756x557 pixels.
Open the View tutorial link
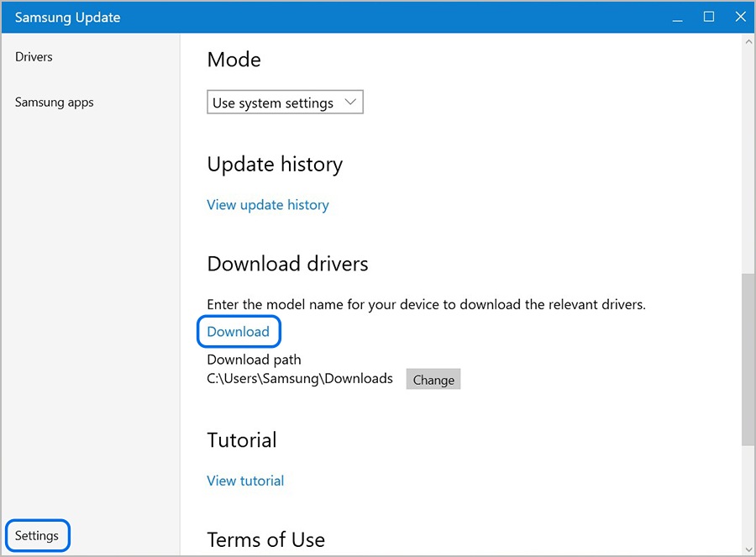point(245,481)
